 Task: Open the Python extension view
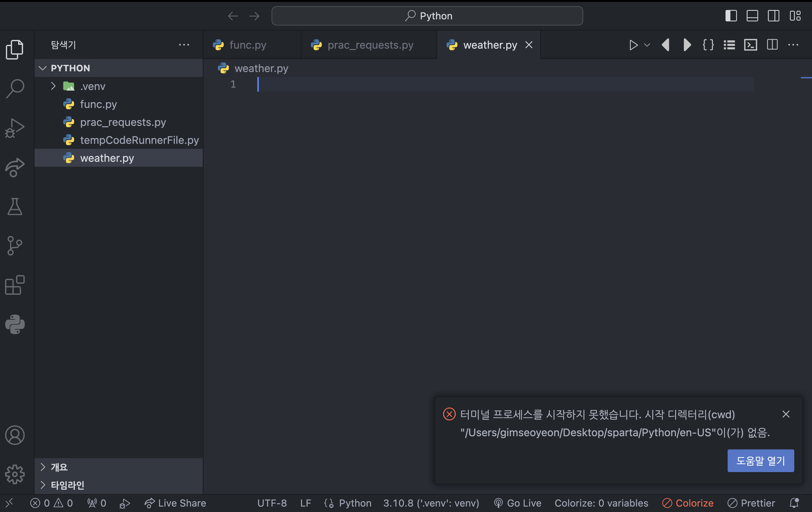tap(15, 324)
